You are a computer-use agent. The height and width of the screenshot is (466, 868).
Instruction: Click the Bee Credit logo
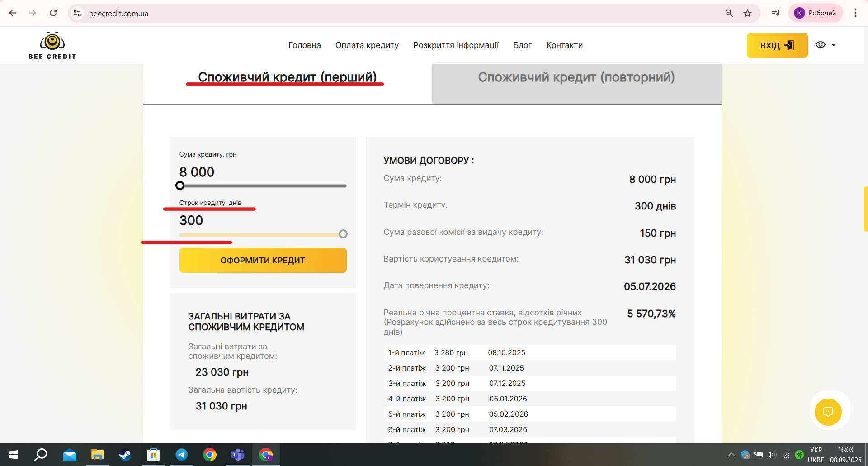pyautogui.click(x=52, y=45)
